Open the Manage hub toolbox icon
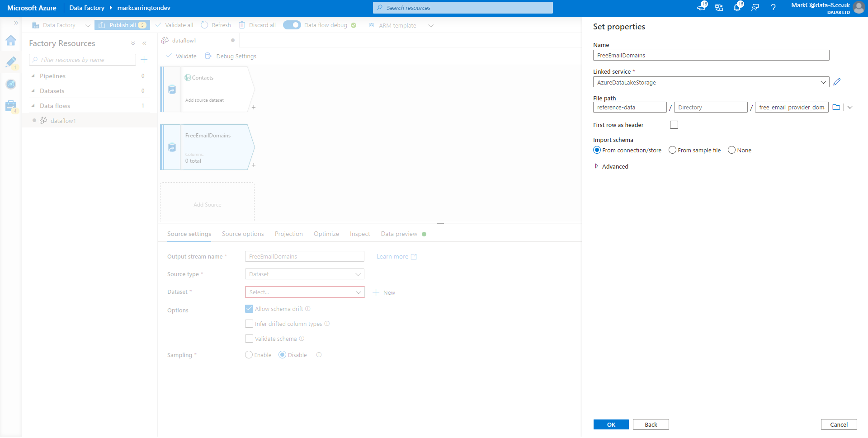The width and height of the screenshot is (868, 438). click(x=11, y=106)
